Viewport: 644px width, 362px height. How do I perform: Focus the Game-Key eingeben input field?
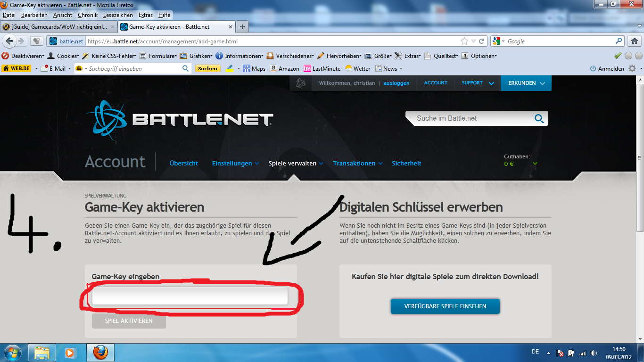pyautogui.click(x=190, y=296)
